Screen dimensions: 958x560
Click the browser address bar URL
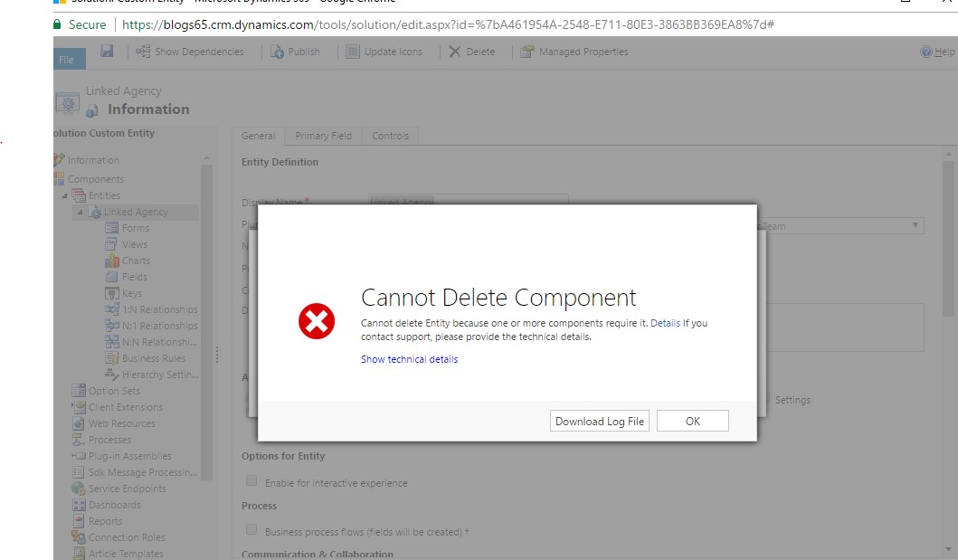448,24
